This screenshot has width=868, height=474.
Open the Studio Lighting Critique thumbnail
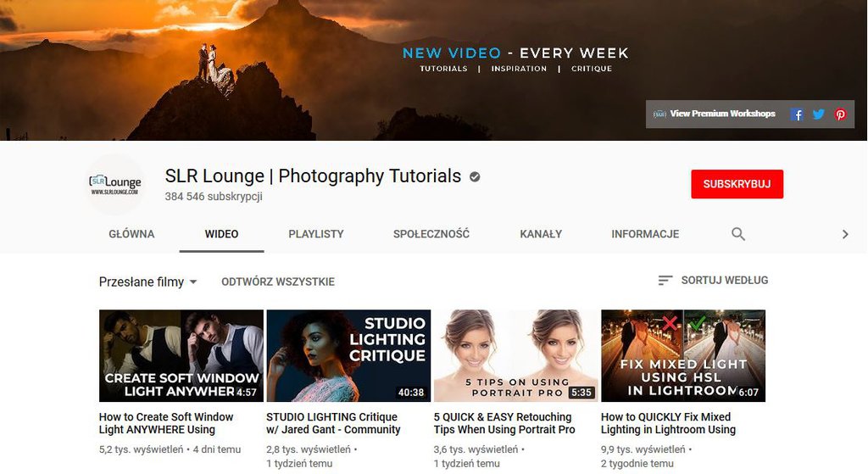tap(348, 355)
